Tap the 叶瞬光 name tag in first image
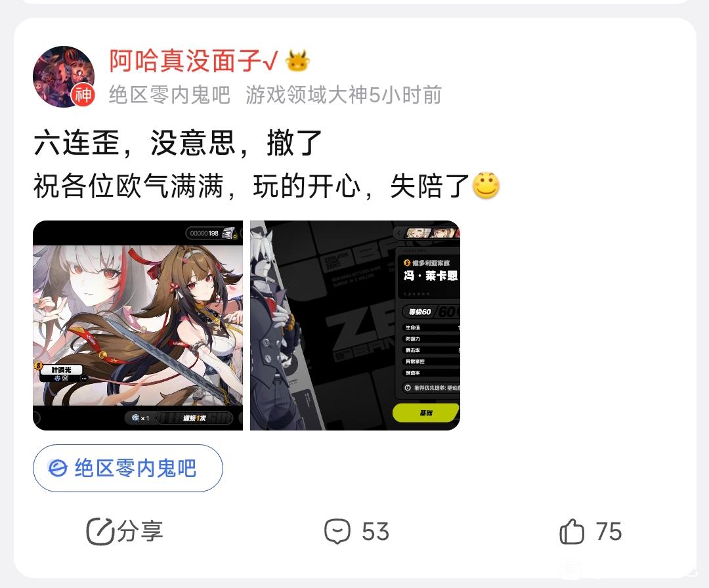 pyautogui.click(x=61, y=369)
